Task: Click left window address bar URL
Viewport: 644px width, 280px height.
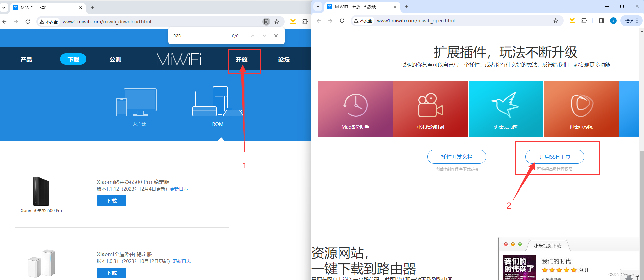Action: tap(107, 22)
